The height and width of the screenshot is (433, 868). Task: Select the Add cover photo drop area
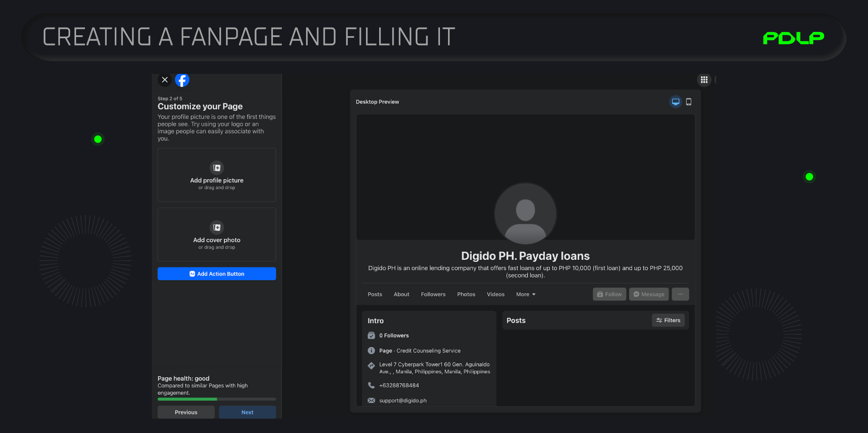point(217,234)
